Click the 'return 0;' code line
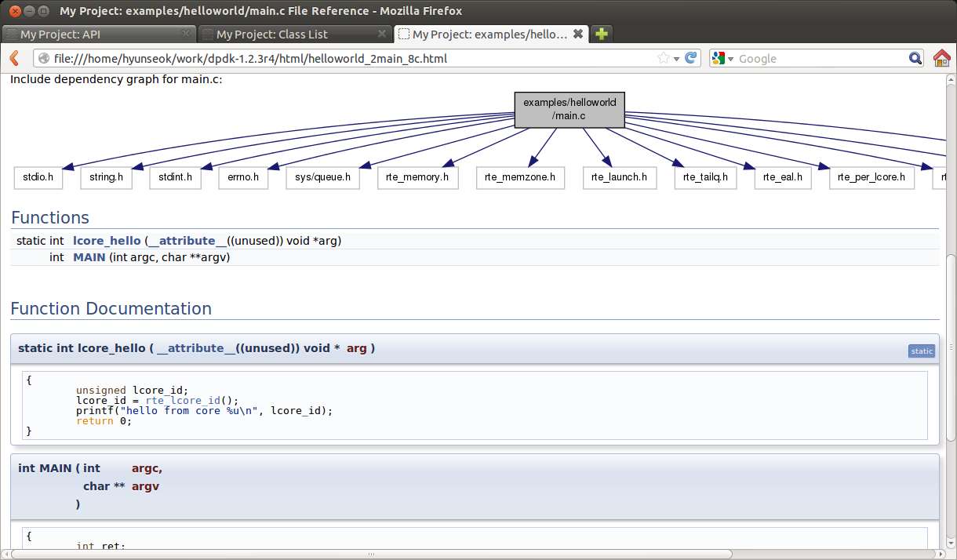 (x=104, y=421)
